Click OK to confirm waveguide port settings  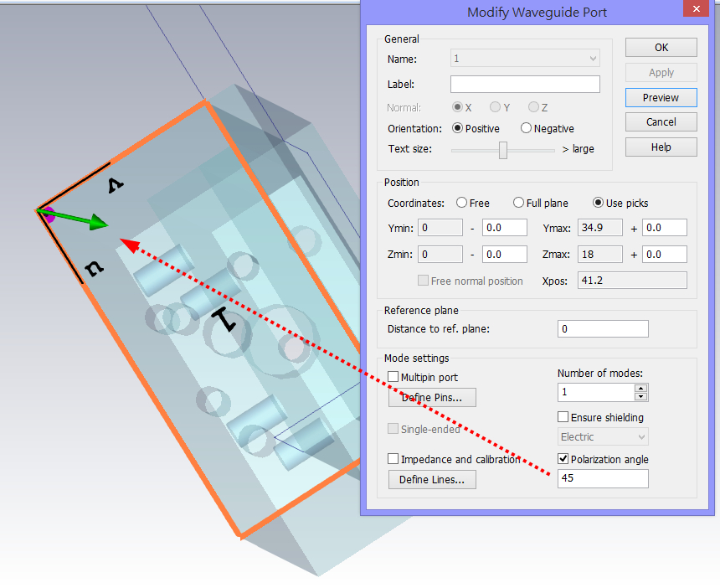point(661,47)
